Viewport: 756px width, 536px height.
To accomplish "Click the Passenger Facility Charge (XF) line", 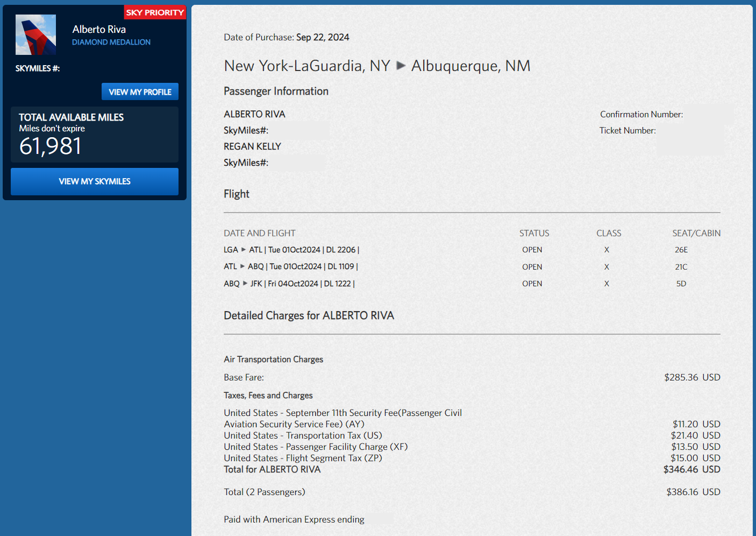I will tap(316, 447).
